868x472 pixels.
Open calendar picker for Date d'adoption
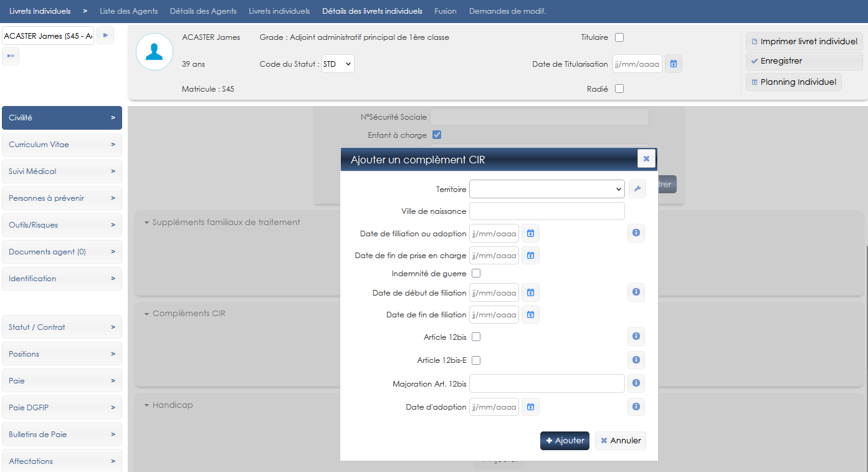click(x=530, y=407)
